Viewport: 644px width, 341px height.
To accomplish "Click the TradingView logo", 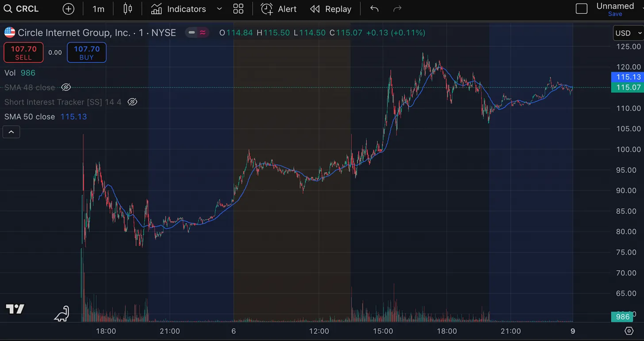I will [15, 309].
